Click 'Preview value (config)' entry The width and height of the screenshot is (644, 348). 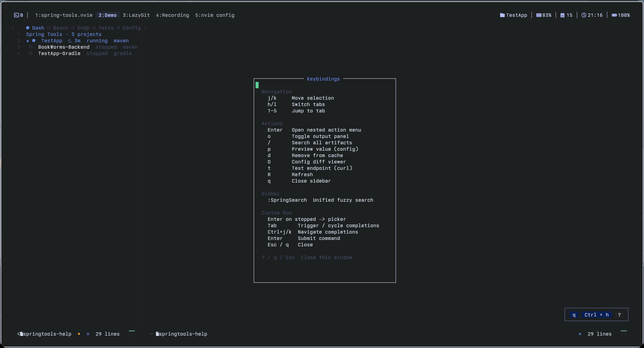point(325,149)
